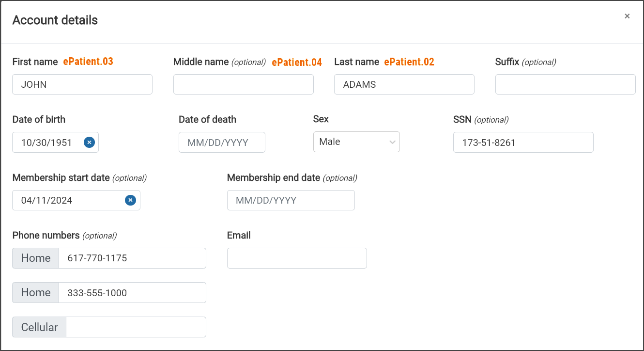Edit the Home phone number 333-555-1000
The width and height of the screenshot is (644, 351).
click(x=132, y=292)
